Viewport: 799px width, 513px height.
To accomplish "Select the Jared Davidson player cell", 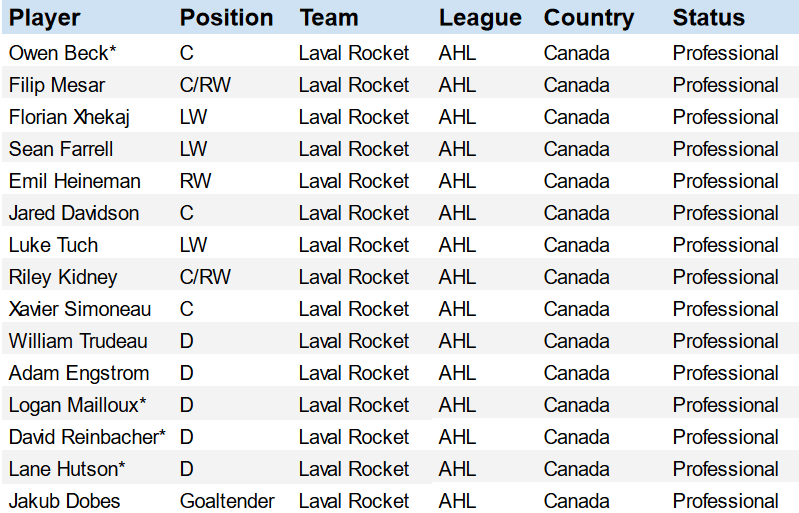I will point(74,213).
